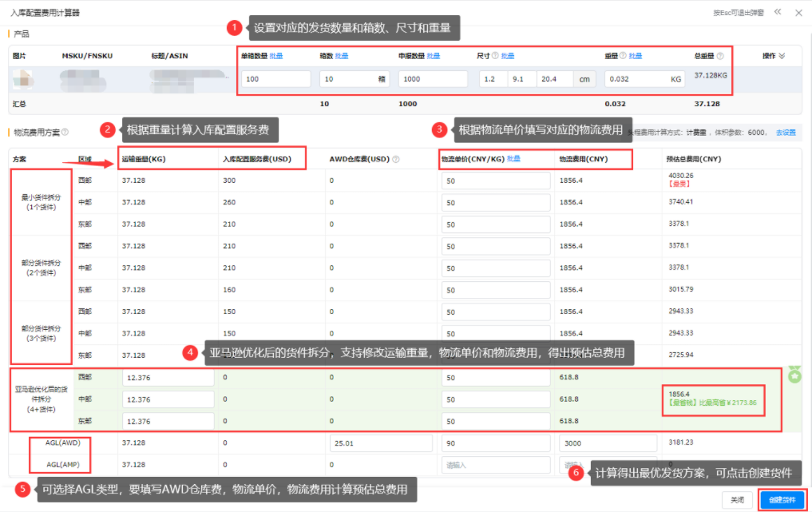Viewport: 812px width, 512px height.
Task: Open the help icon beside AWD仓库费(USD)
Action: (x=396, y=159)
